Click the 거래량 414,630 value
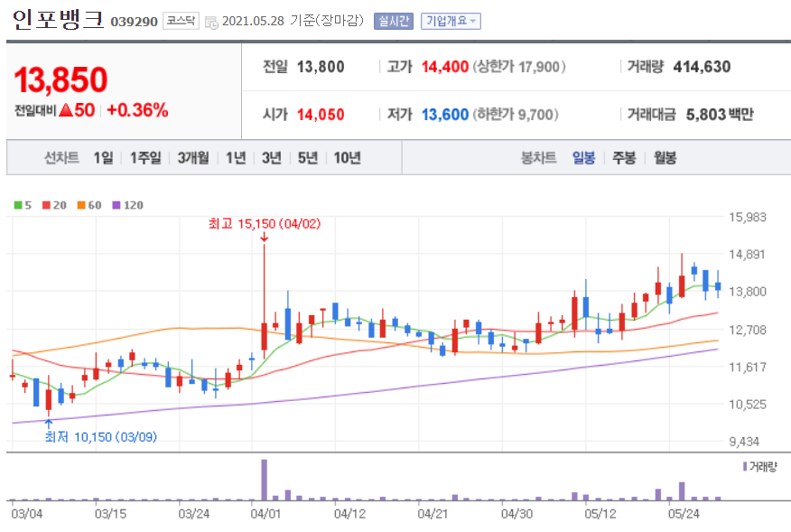Viewport: 791px width, 532px height. pos(702,67)
